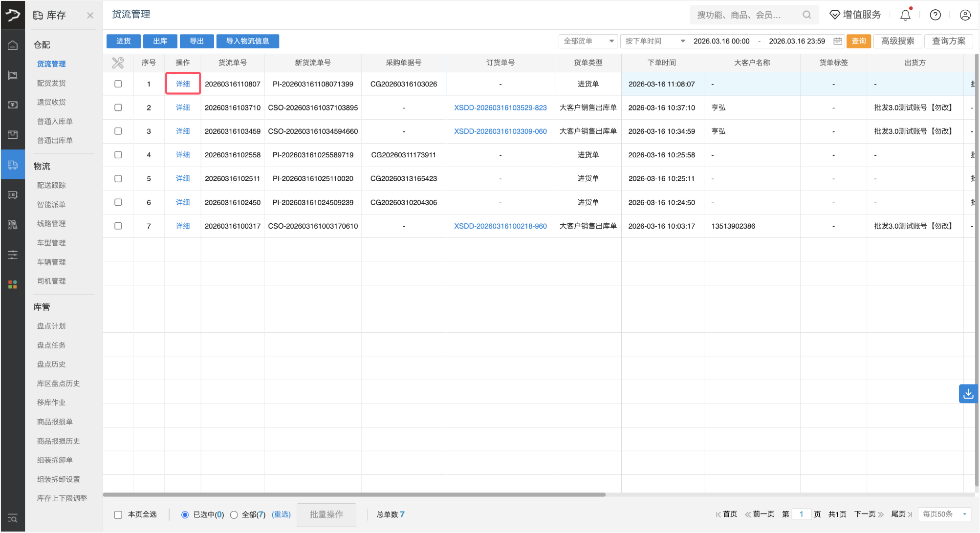
Task: Click the user account avatar icon
Action: 965,15
